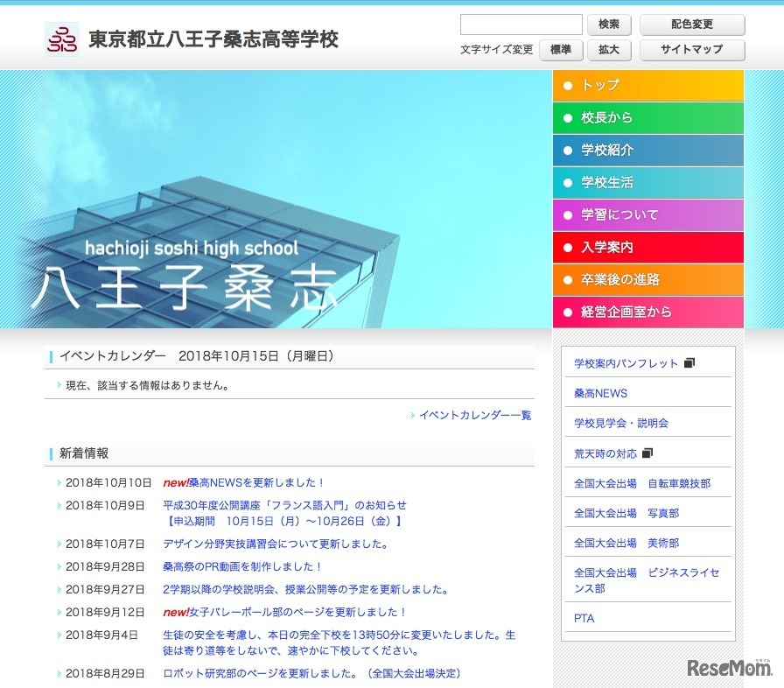Open 桑高祭のPR動画 news link
The width and height of the screenshot is (784, 688).
pos(242,567)
